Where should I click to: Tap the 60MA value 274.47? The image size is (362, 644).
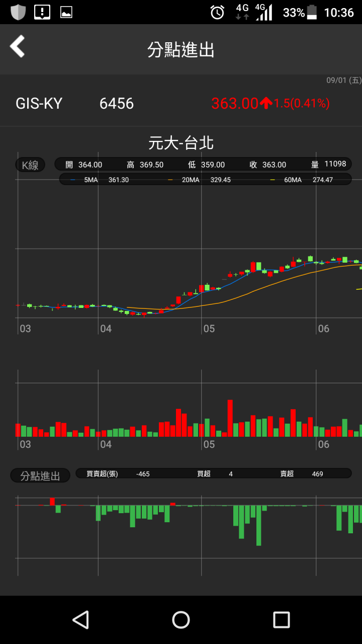click(x=323, y=180)
